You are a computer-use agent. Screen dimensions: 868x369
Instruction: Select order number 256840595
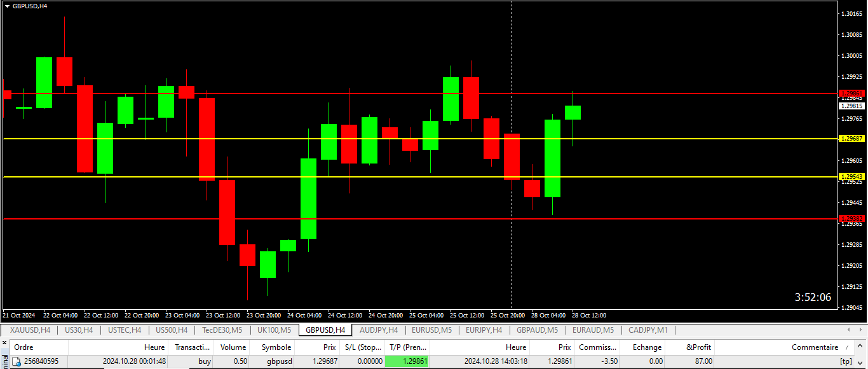click(x=42, y=361)
